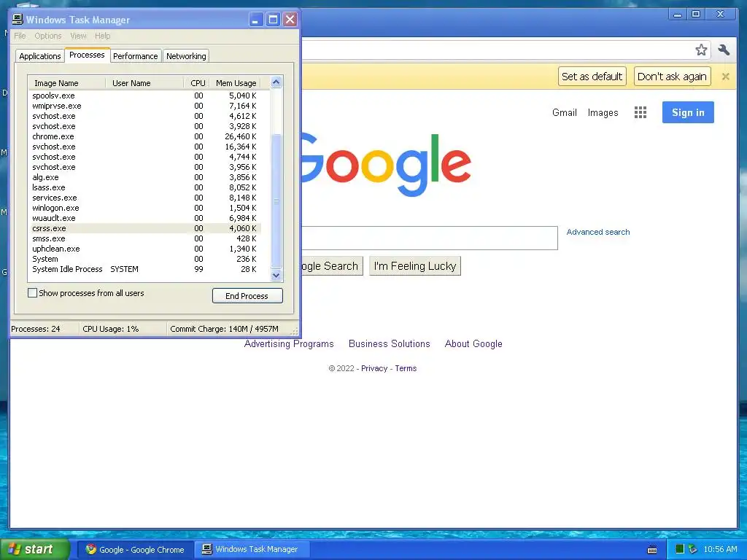Open About Google link

click(473, 344)
